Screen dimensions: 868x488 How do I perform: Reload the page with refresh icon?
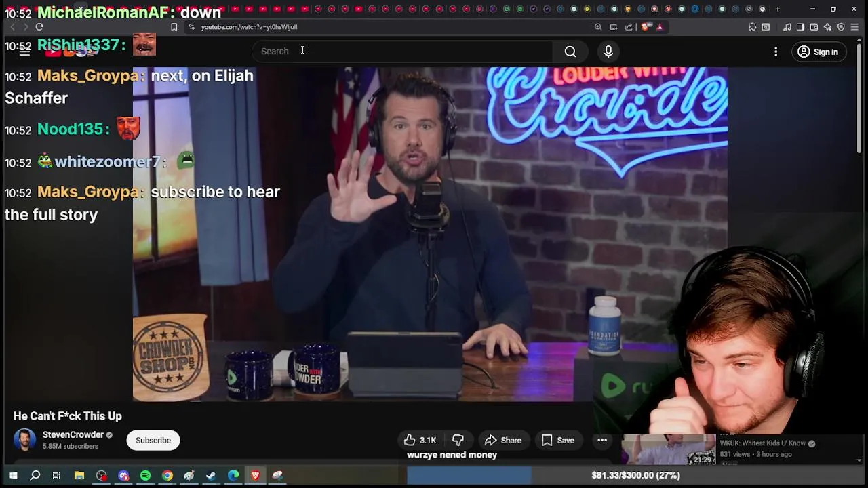[39, 27]
